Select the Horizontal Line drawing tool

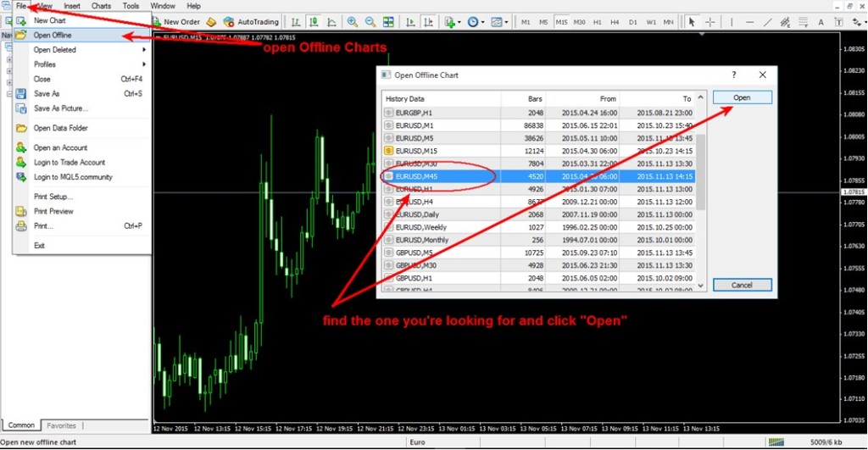(749, 21)
